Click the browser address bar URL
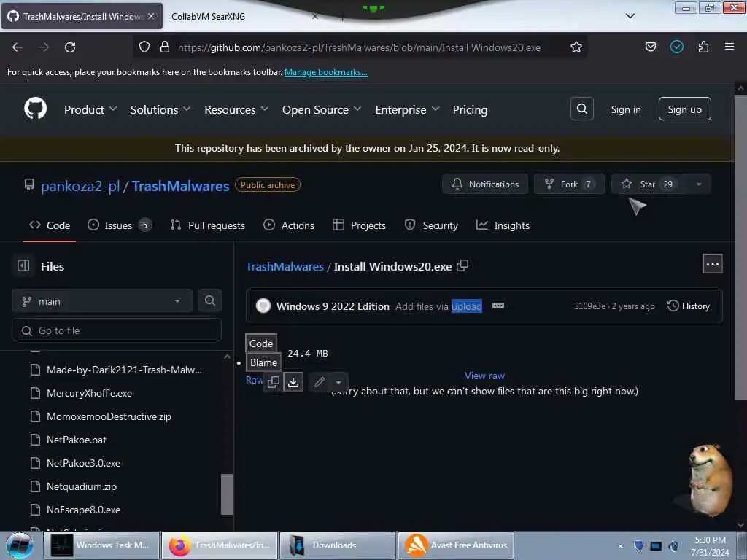Image resolution: width=747 pixels, height=560 pixels. point(359,47)
